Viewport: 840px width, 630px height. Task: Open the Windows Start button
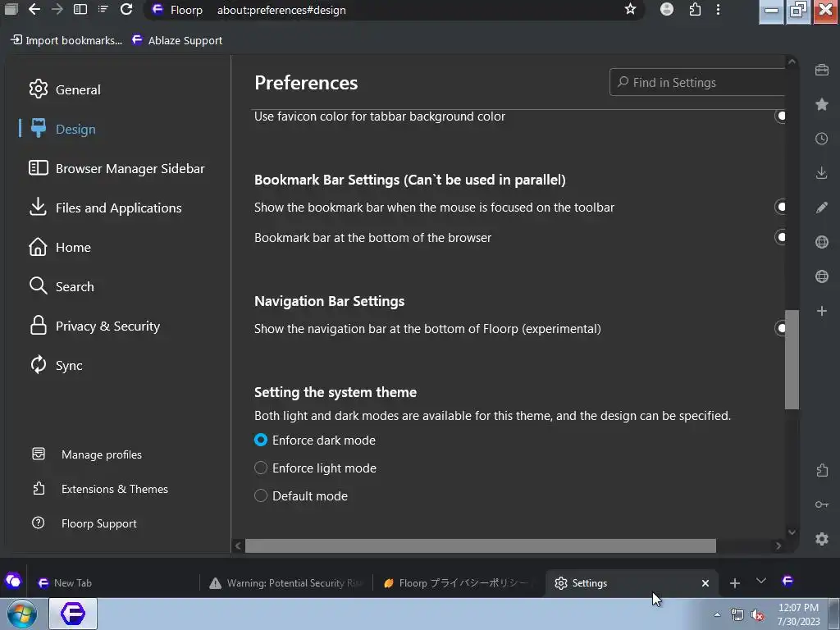pos(21,614)
